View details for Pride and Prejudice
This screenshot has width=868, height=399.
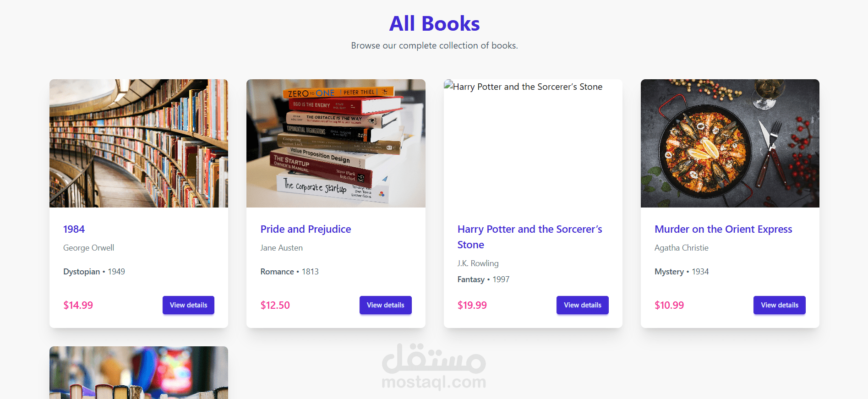(386, 305)
